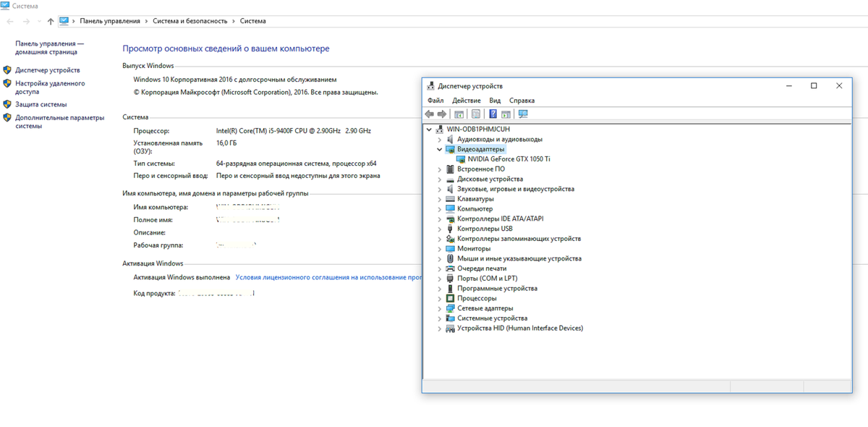Go to Система и безопасность in the breadcrumb
Viewport: 868px width, 427px height.
pyautogui.click(x=190, y=21)
